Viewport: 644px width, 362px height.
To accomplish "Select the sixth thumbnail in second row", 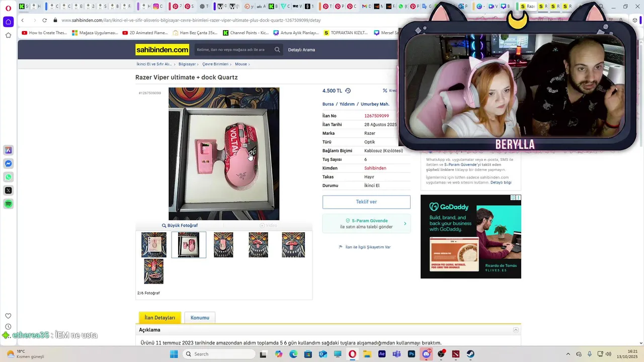I will [x=154, y=271].
